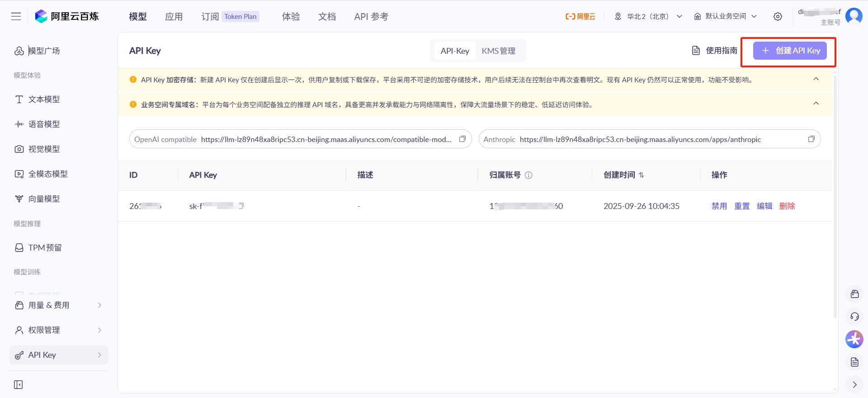Click the 2025-09-26 10:04:35 creation time

[642, 206]
